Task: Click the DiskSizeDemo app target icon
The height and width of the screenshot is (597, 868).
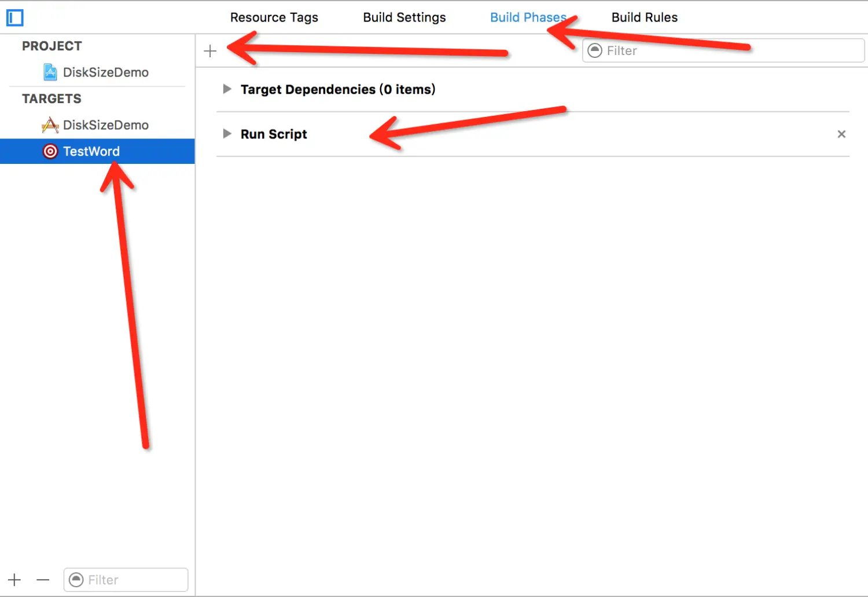Action: click(x=50, y=125)
